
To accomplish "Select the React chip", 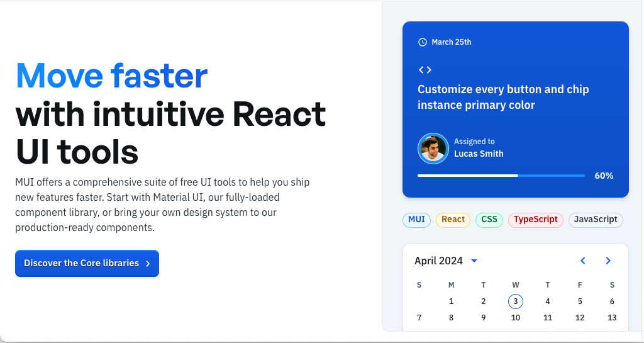I will point(453,220).
